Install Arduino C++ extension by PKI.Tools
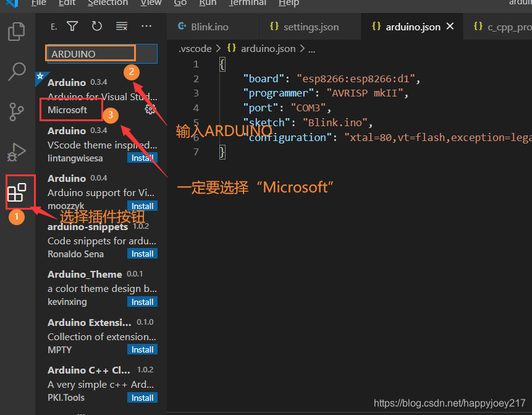This screenshot has height=415, width=532. pyautogui.click(x=142, y=398)
